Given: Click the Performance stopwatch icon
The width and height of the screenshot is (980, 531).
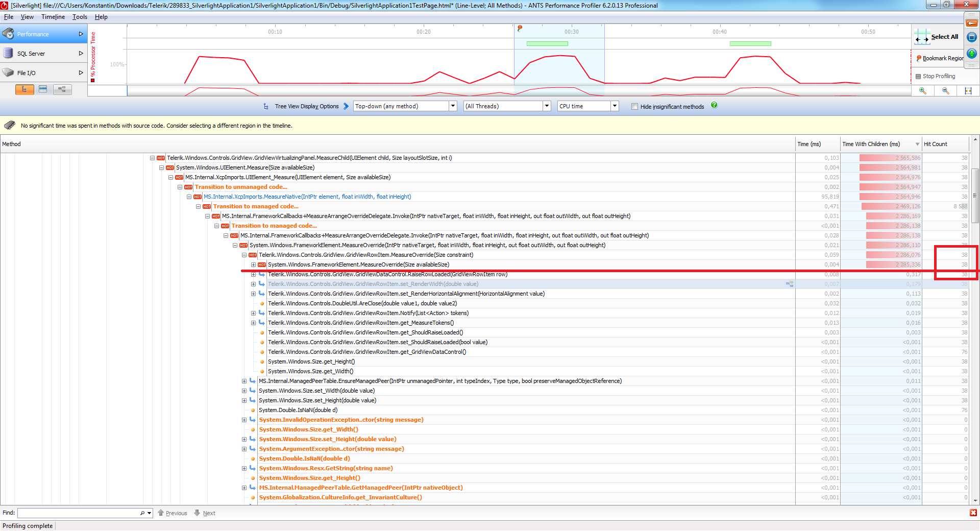Looking at the screenshot, I should [x=8, y=34].
